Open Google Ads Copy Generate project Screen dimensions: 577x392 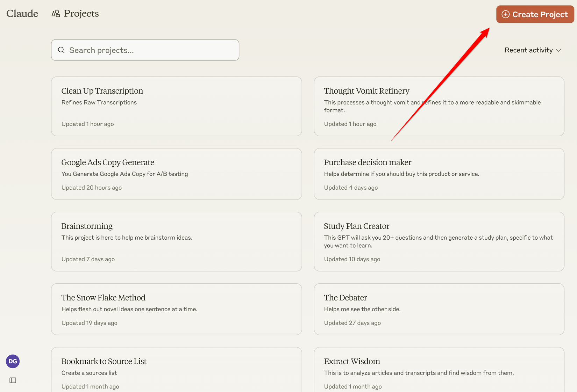click(x=177, y=174)
